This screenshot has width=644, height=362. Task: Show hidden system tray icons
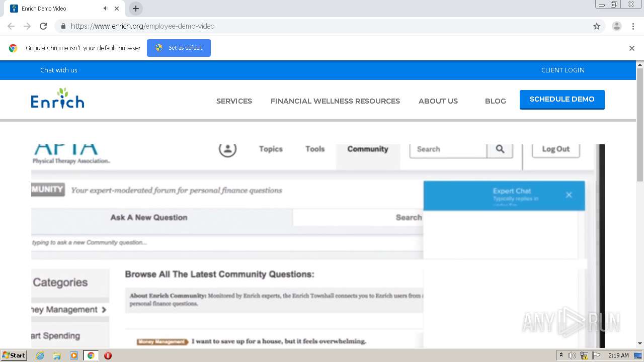(x=561, y=355)
